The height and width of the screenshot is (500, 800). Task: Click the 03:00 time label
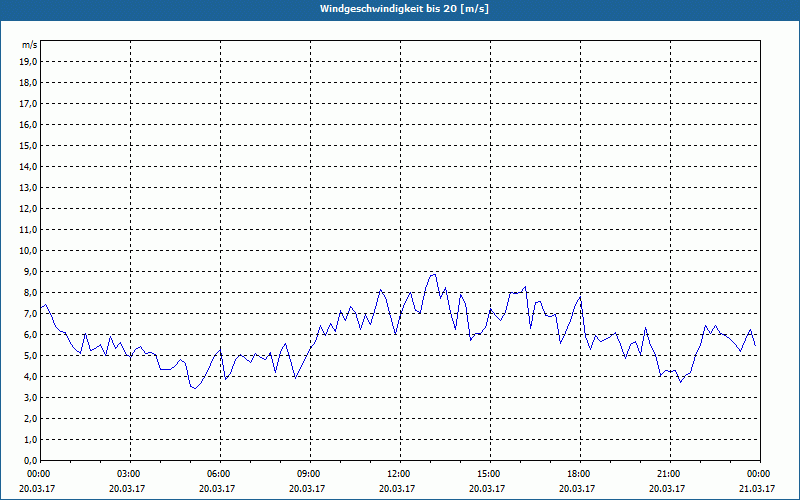131,474
